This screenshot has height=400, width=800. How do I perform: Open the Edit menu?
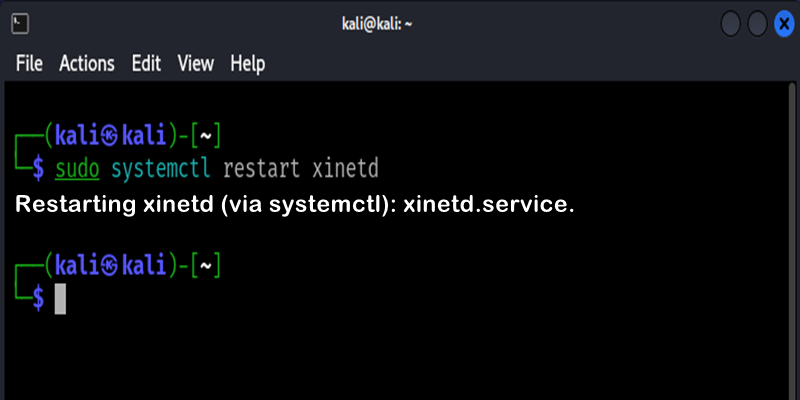point(146,63)
